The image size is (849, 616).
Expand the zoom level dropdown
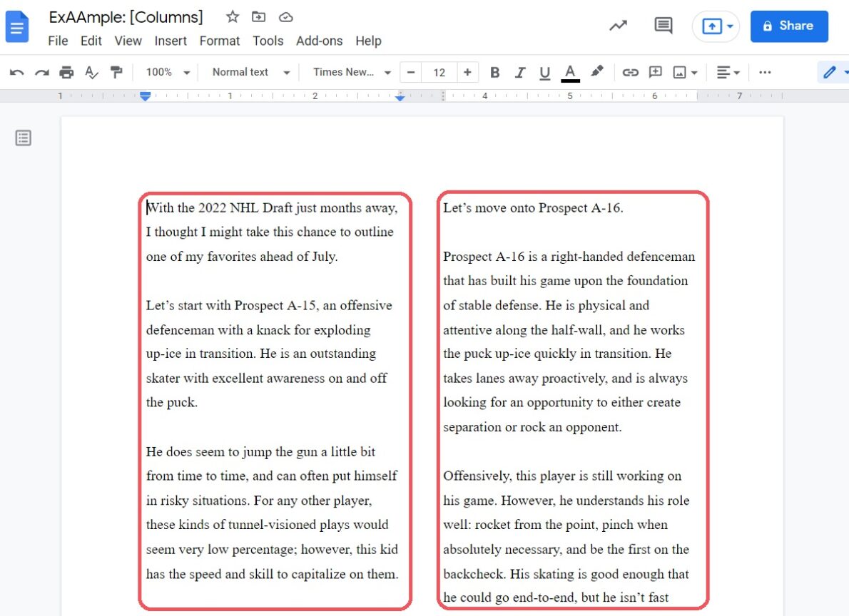click(167, 72)
